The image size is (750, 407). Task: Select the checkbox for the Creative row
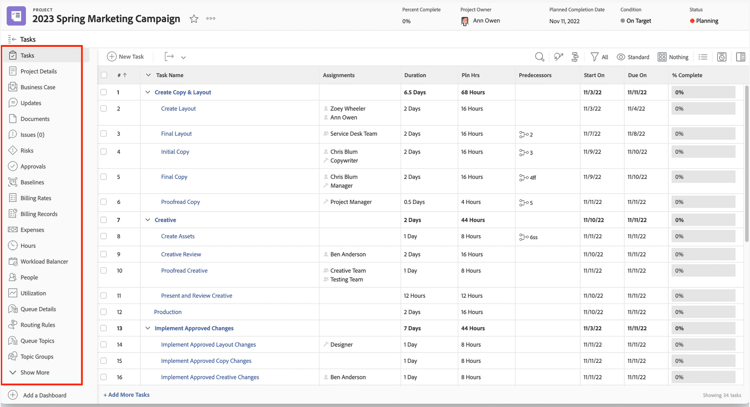[104, 220]
